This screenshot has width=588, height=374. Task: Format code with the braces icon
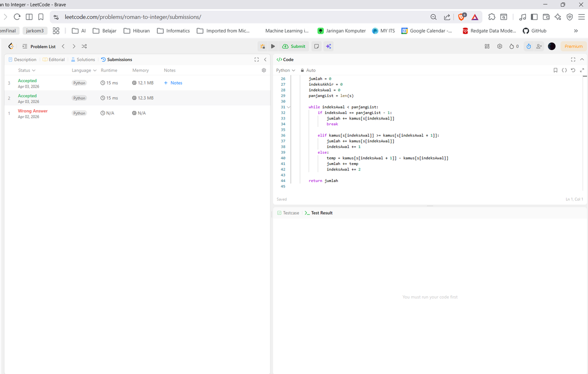click(564, 70)
